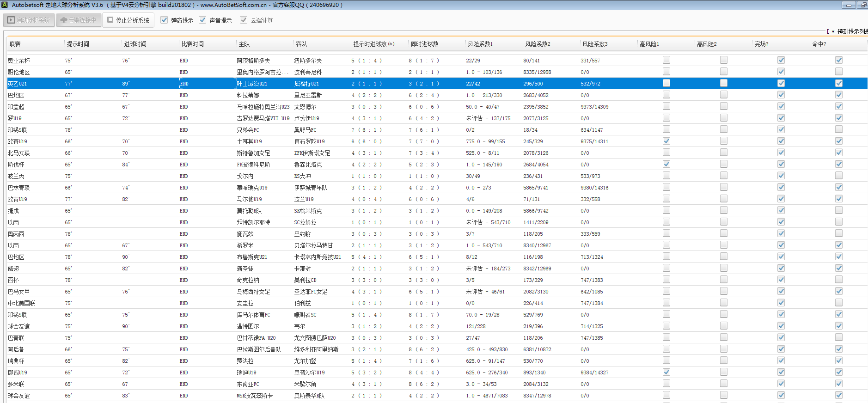Sort table by 提示时间 column header
The image size is (868, 403).
click(x=78, y=44)
